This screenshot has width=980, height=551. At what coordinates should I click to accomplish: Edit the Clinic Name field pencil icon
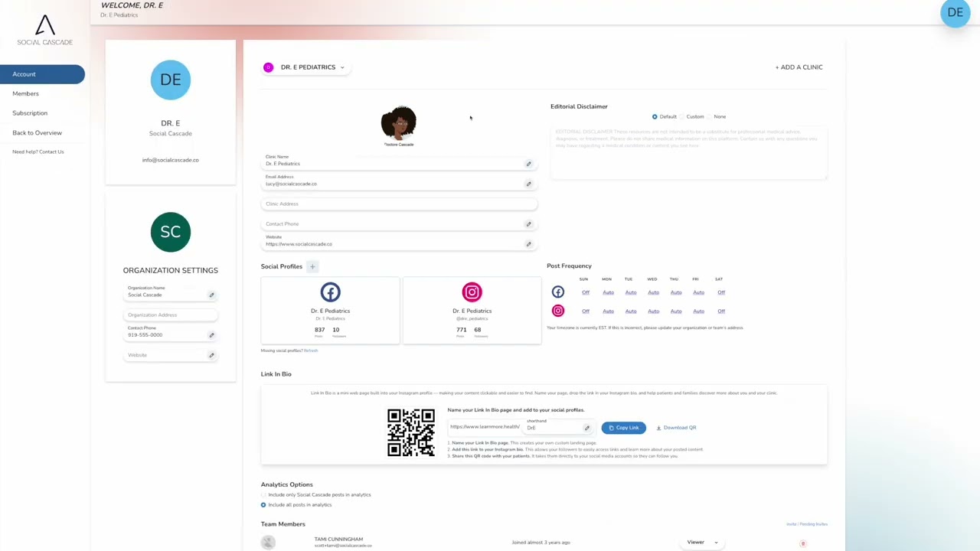[528, 164]
